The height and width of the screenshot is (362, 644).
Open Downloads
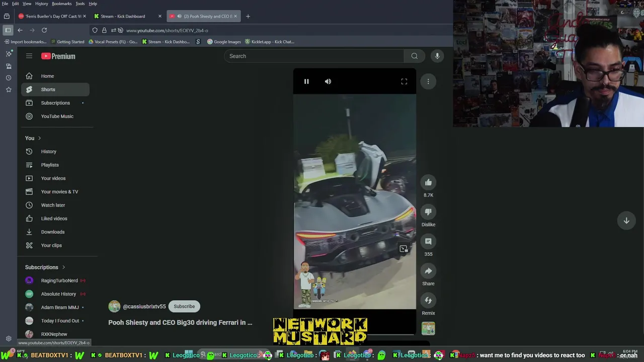click(55, 232)
